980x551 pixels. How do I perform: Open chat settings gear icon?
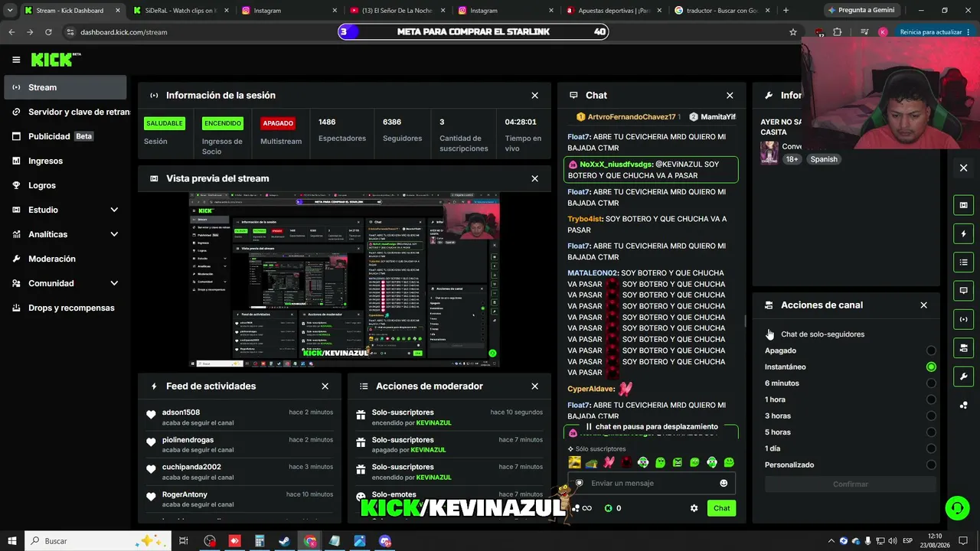click(694, 508)
